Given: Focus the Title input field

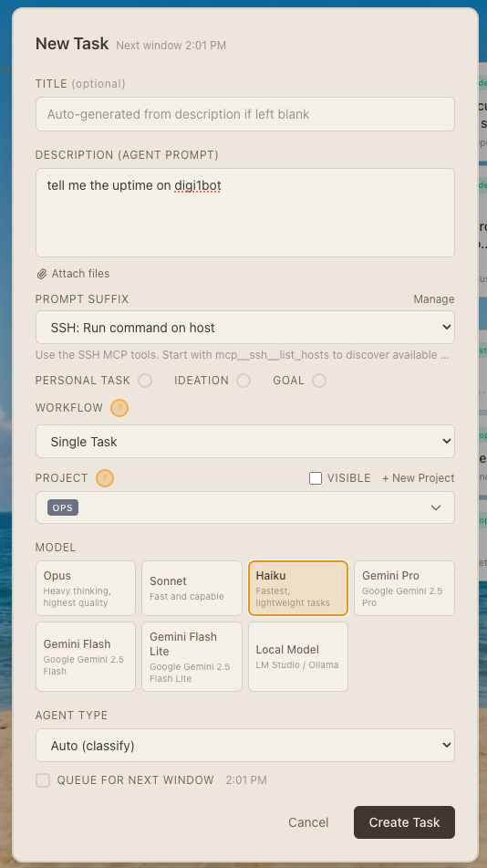Looking at the screenshot, I should click(x=245, y=114).
